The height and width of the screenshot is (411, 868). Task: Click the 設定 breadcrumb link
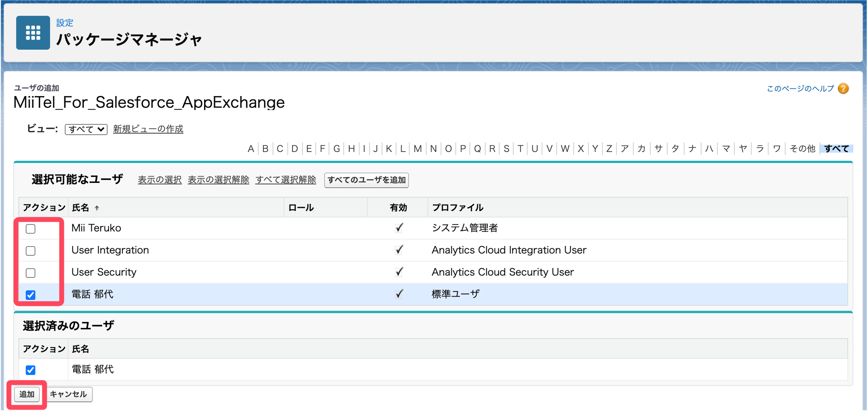(65, 23)
